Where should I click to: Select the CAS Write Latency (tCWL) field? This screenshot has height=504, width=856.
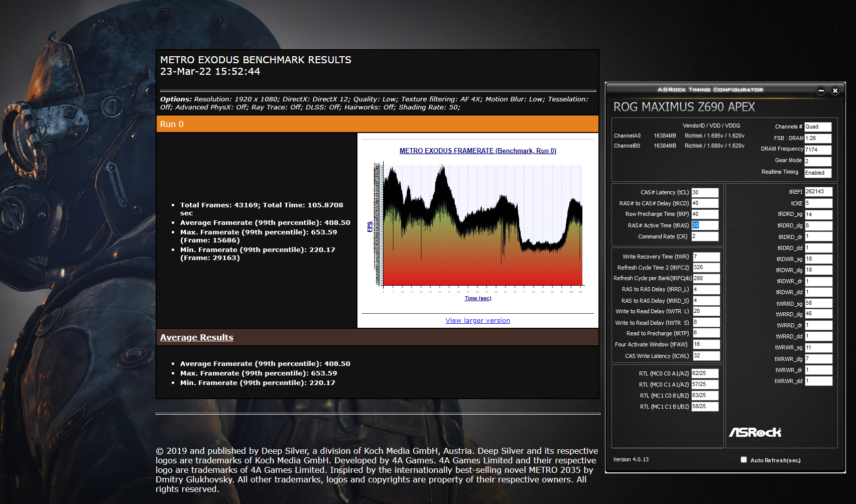(706, 356)
